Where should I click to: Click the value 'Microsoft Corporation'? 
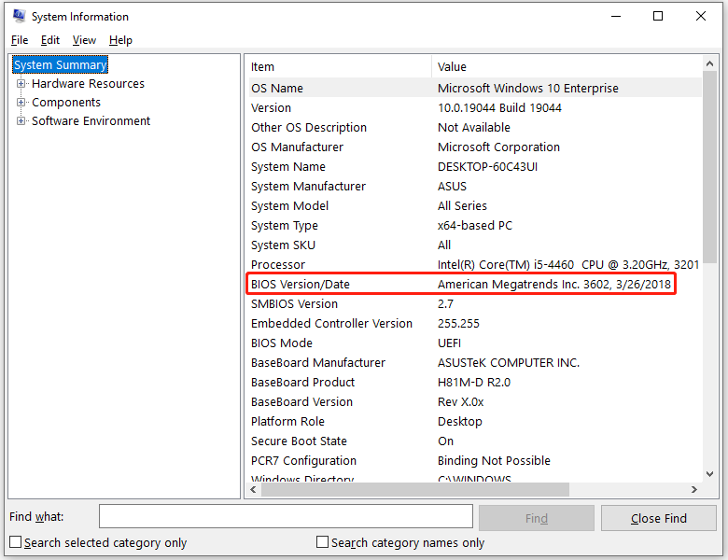(498, 147)
